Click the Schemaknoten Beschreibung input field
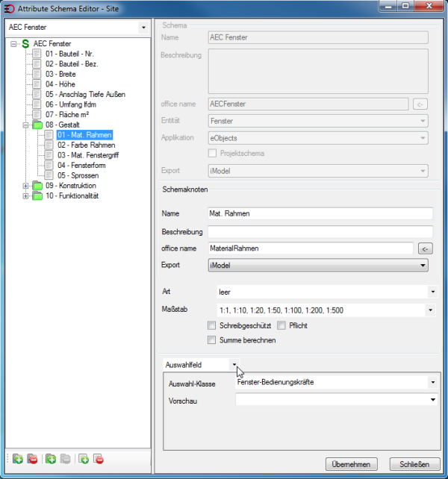The height and width of the screenshot is (479, 448). coord(320,232)
